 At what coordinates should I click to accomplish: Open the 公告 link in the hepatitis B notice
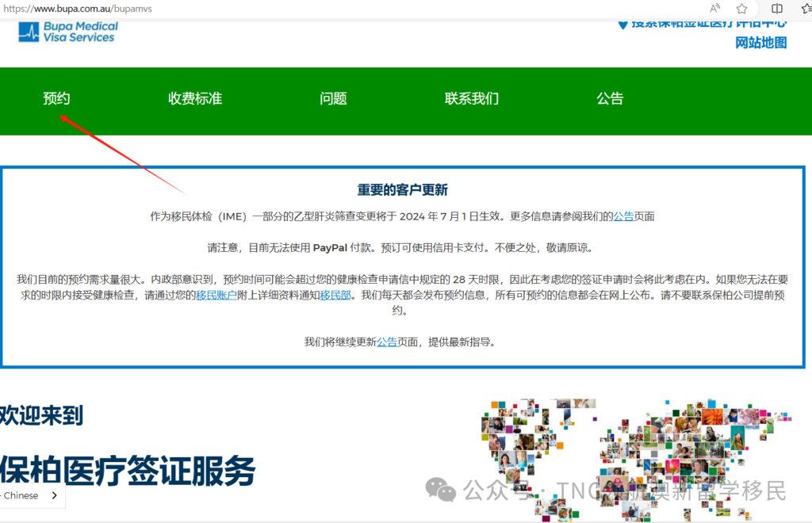click(623, 216)
